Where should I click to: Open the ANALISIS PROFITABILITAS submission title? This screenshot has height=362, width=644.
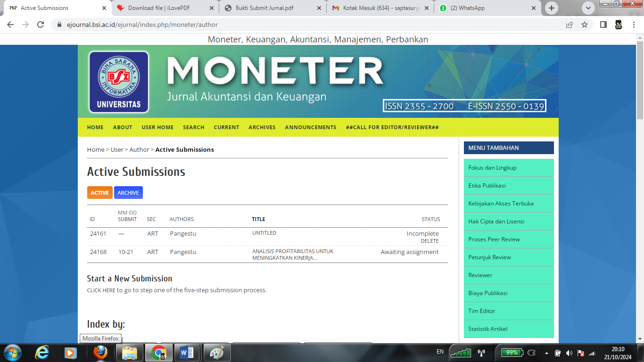tap(293, 255)
